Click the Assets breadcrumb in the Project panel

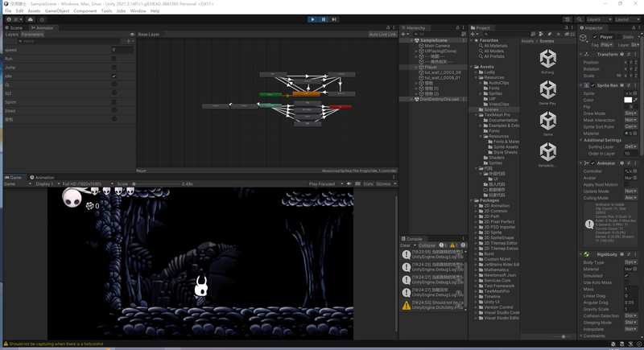tap(527, 41)
